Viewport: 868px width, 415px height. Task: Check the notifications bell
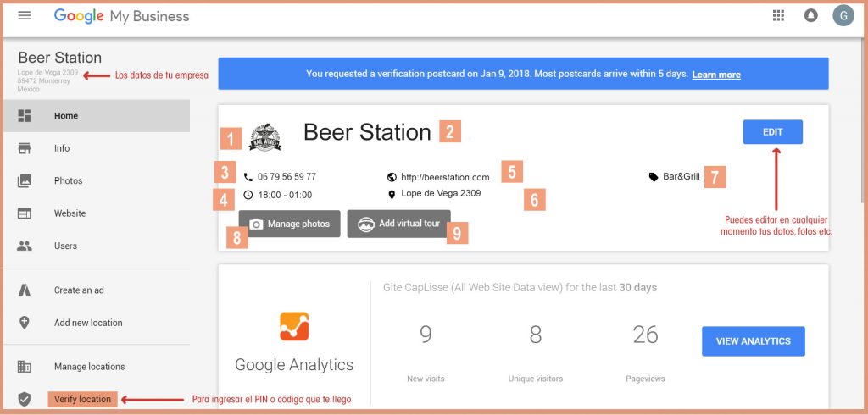[811, 15]
